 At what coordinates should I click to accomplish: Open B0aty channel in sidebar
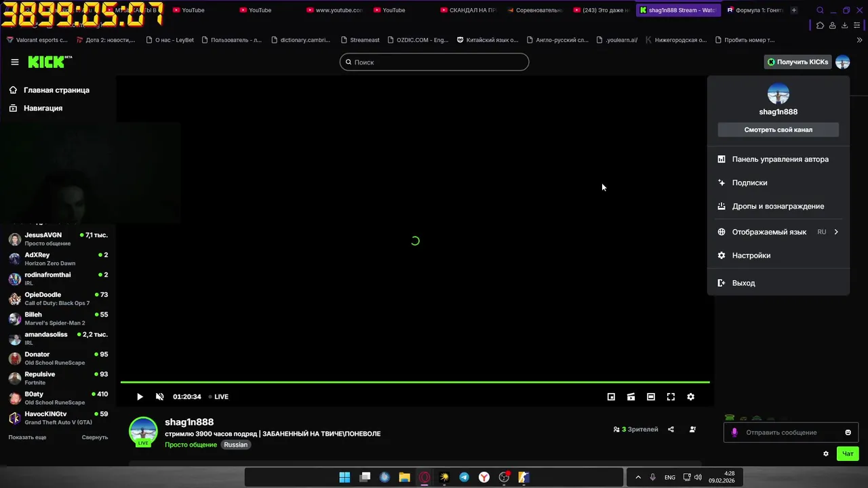[x=58, y=398]
